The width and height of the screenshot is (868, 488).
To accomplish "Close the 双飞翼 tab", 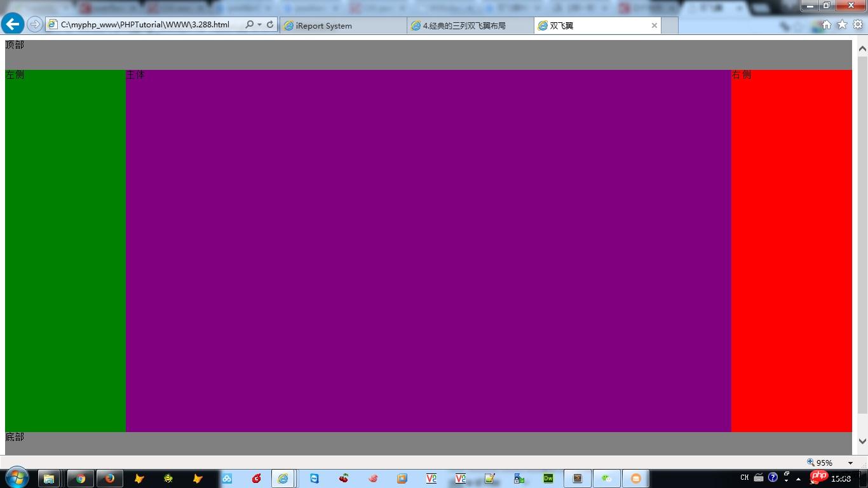I will (654, 25).
